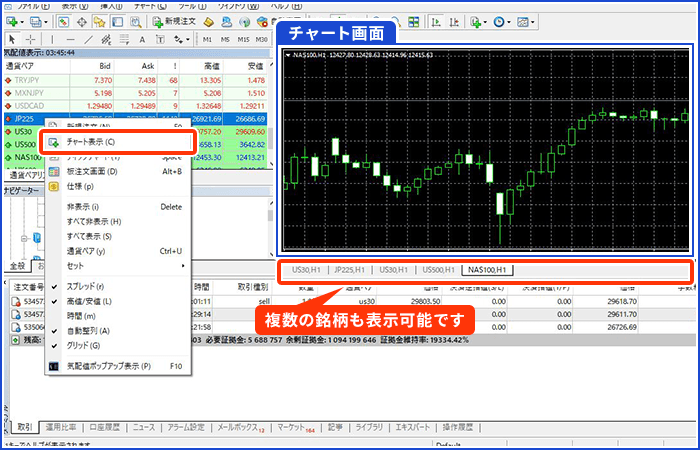Switch timeframe to M5

[x=225, y=39]
